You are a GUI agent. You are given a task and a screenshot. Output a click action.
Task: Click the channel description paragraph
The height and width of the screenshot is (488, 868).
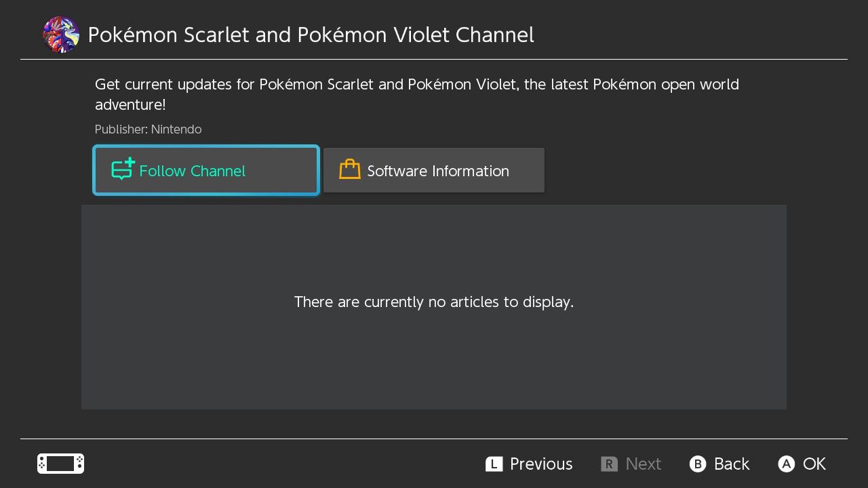(416, 94)
